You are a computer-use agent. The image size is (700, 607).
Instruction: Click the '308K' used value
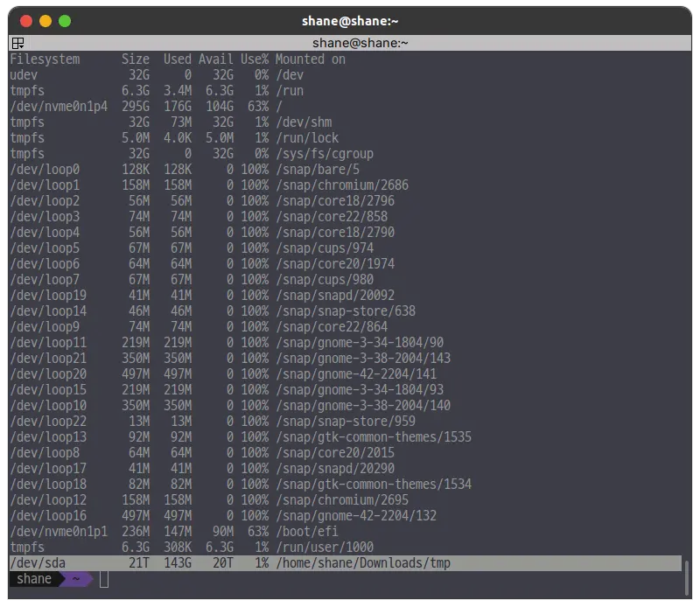[178, 547]
